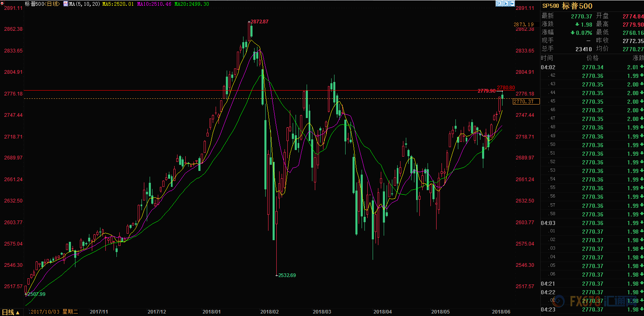Click the first blue chart-control icon
The height and width of the screenshot is (316, 644).
click(x=498, y=4)
